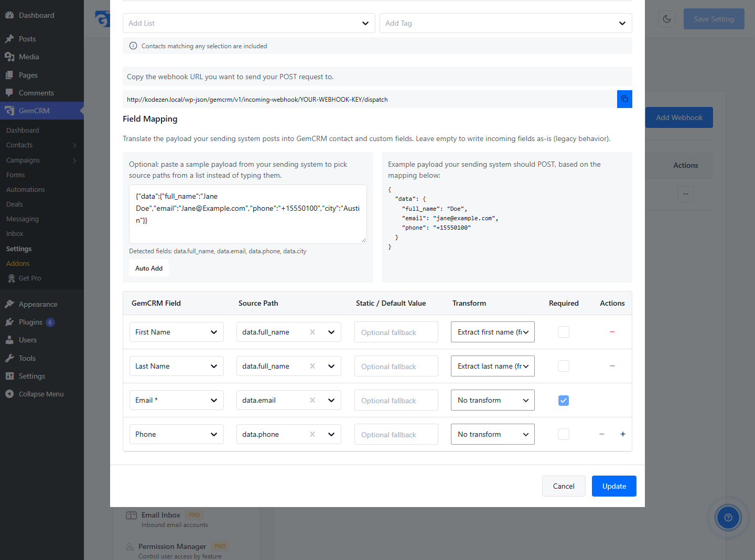Screen dimensions: 755x560
Task: Remove the First Name mapping row
Action: click(x=612, y=332)
